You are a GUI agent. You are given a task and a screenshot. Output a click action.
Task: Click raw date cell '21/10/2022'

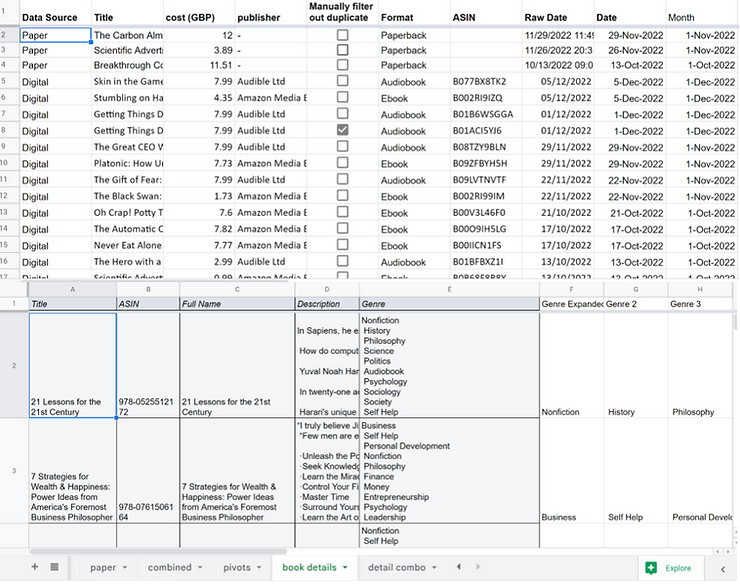tap(558, 213)
